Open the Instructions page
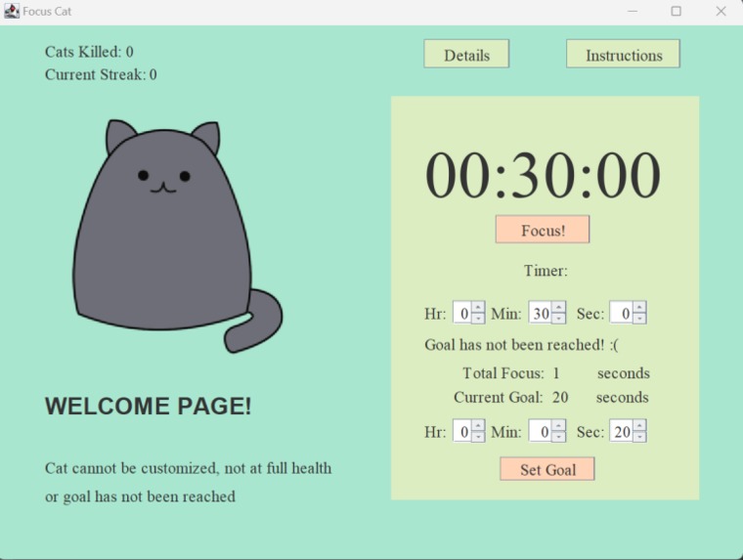The height and width of the screenshot is (560, 743). [x=623, y=54]
